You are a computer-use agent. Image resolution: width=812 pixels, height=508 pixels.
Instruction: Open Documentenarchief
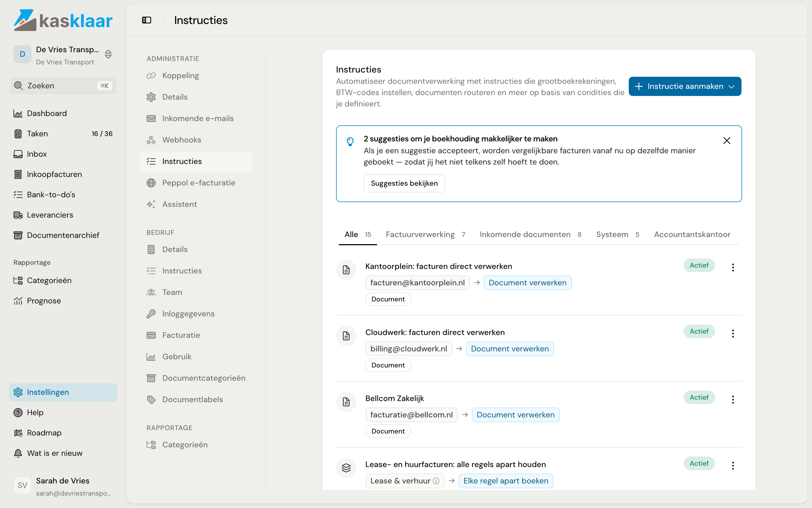click(63, 235)
